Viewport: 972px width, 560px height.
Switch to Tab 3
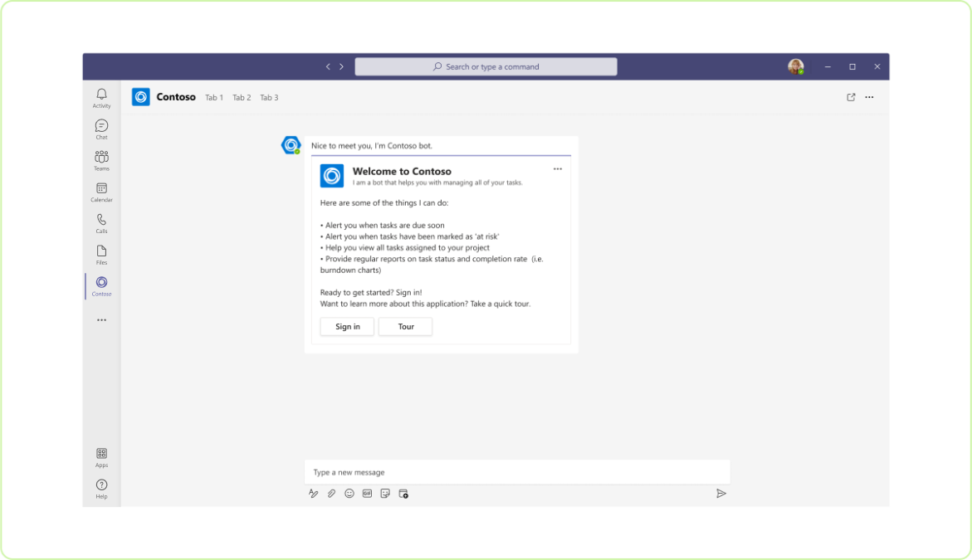tap(269, 98)
